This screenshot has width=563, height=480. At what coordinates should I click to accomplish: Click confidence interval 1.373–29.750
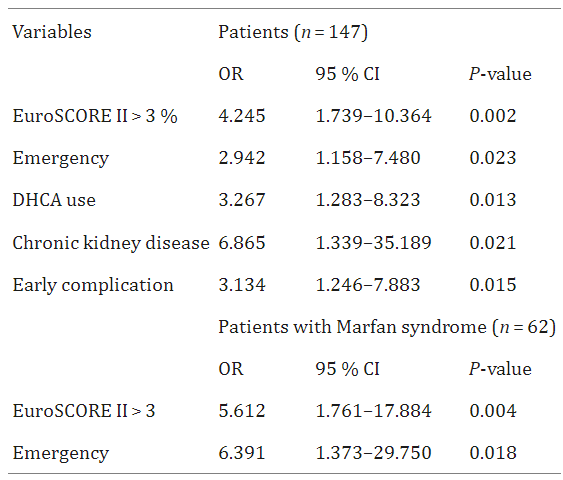pos(373,453)
